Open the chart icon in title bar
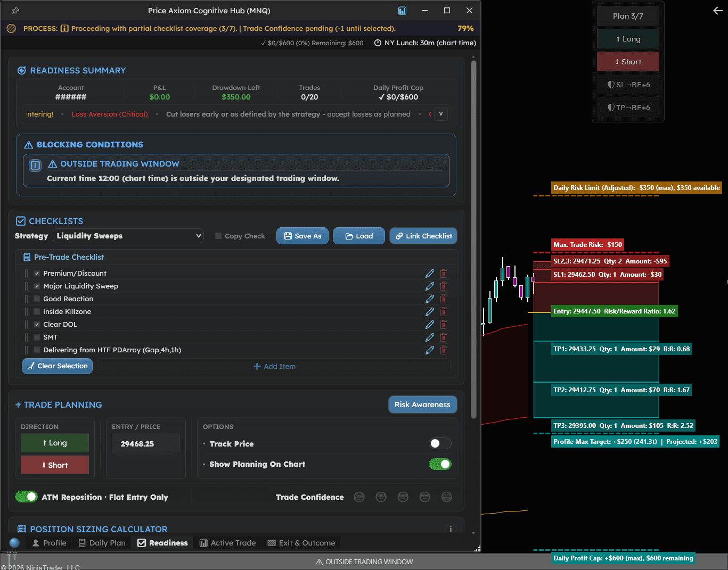 click(x=402, y=11)
